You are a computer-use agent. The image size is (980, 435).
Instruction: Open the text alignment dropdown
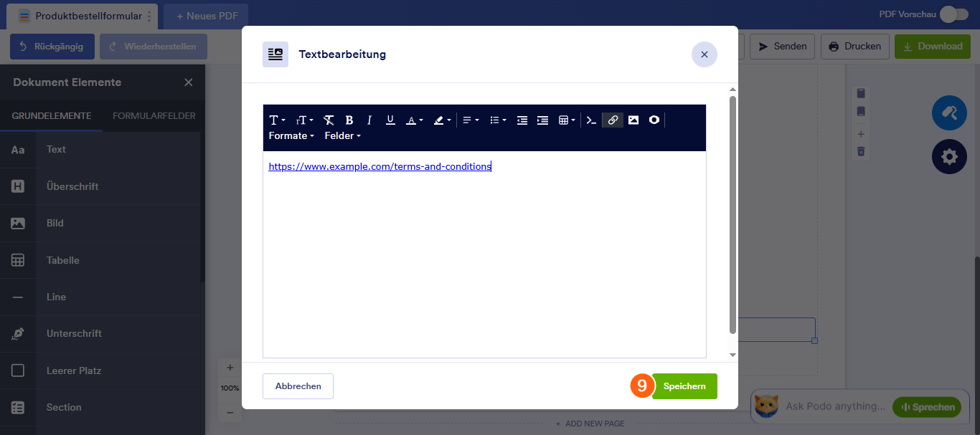coord(471,120)
